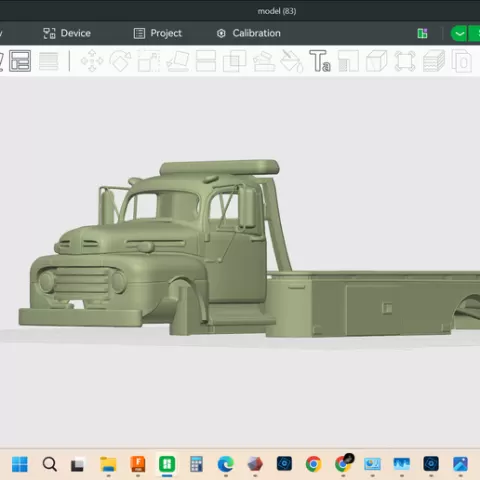Open Google Chrome without the profile badge

313,464
